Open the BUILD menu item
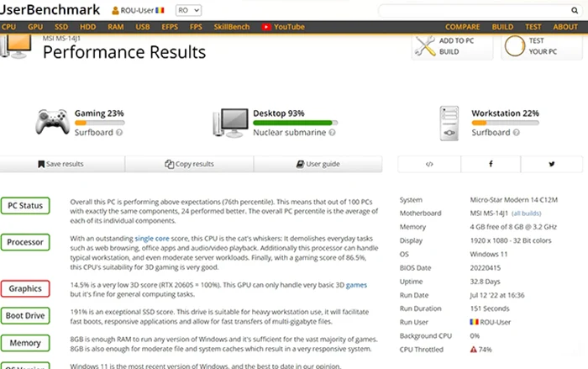The height and width of the screenshot is (369, 588). [x=502, y=27]
